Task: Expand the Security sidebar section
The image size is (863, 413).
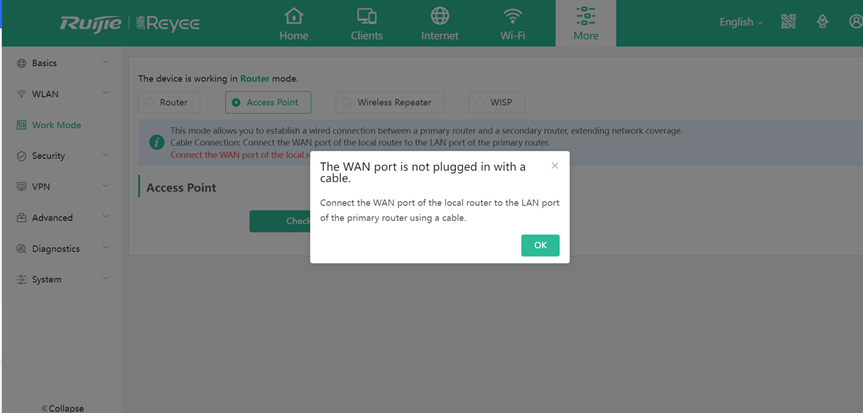Action: 62,156
